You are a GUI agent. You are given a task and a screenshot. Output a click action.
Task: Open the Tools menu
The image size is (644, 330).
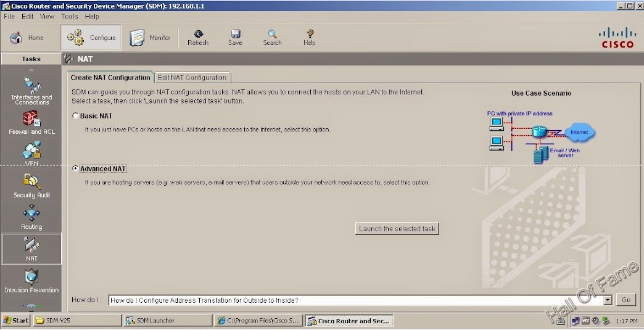coord(70,17)
